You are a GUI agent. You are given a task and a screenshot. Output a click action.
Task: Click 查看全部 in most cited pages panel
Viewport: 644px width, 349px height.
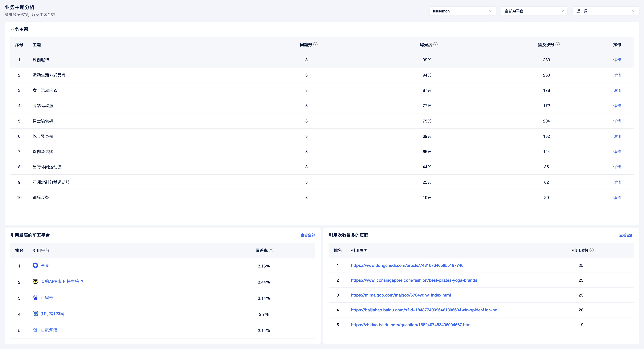626,235
